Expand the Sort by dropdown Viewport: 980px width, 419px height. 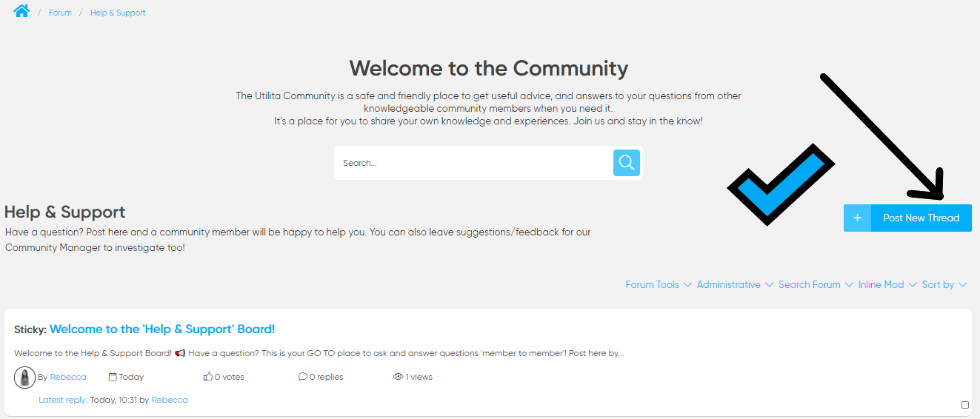[x=944, y=284]
